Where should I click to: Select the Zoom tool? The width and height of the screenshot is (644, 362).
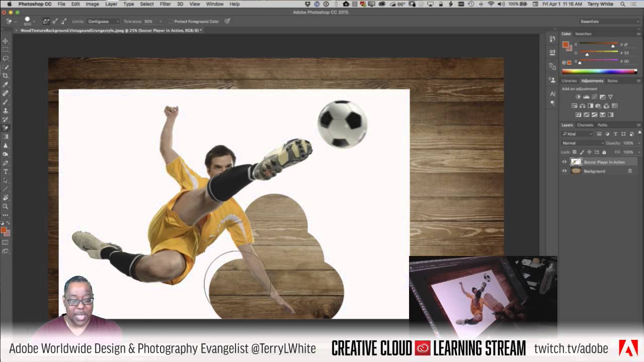(x=6, y=206)
